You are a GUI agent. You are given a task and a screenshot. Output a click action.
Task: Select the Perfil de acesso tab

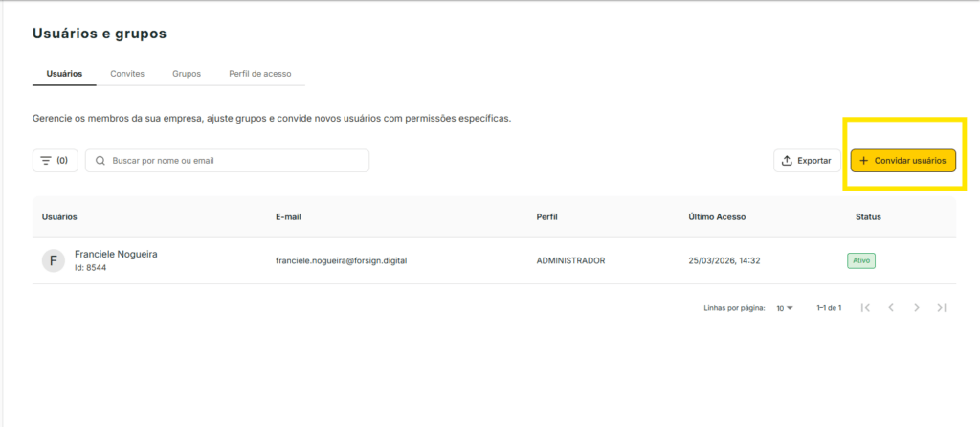[x=259, y=74]
